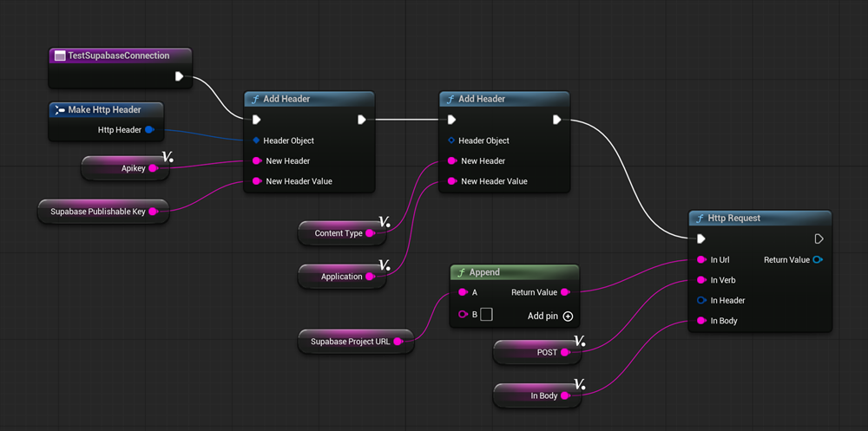Image resolution: width=868 pixels, height=431 pixels.
Task: Click the TestSupabaseConnection execution output pin
Action: coord(180,76)
